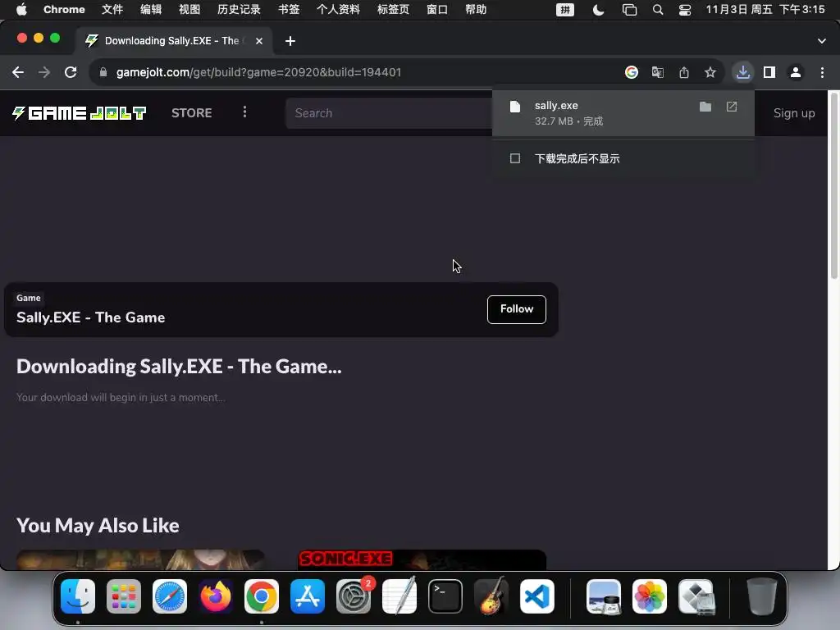Image resolution: width=840 pixels, height=630 pixels.
Task: Click the Sign up link
Action: [x=794, y=113]
